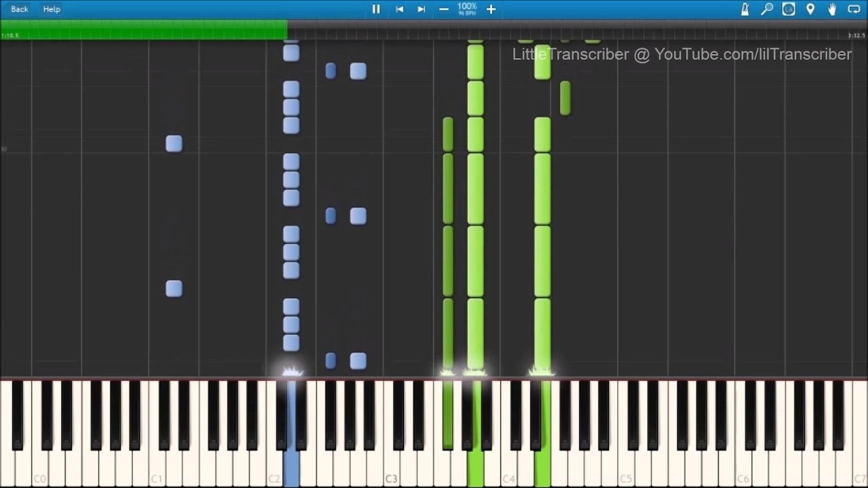868x488 pixels.
Task: Click the 100% BPM speed readout
Action: coord(467,9)
